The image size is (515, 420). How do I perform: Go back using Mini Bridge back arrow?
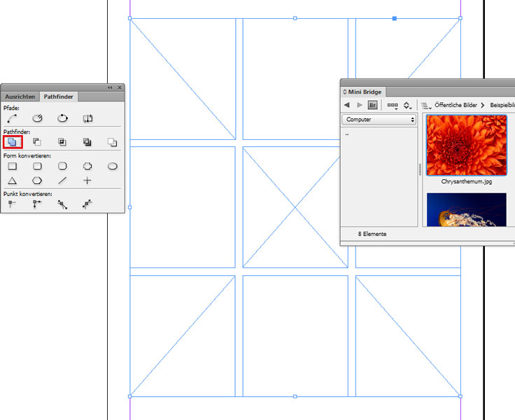tap(346, 105)
